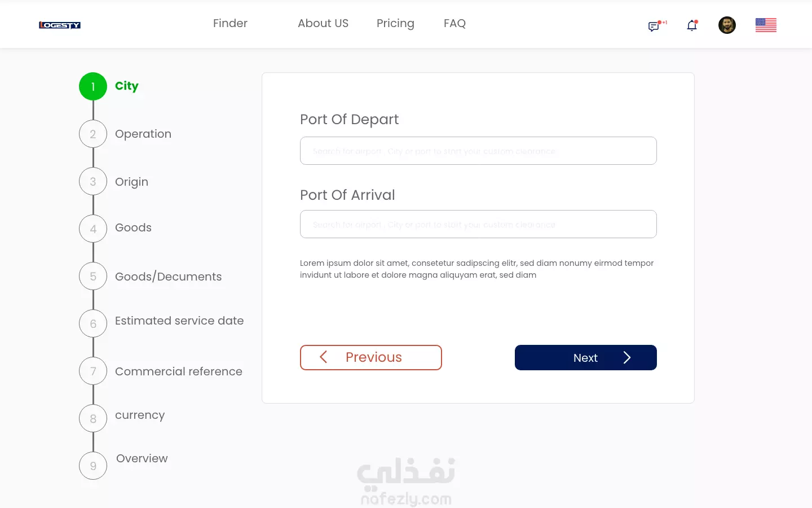This screenshot has height=508, width=812.
Task: Click the Previous button
Action: (x=371, y=357)
